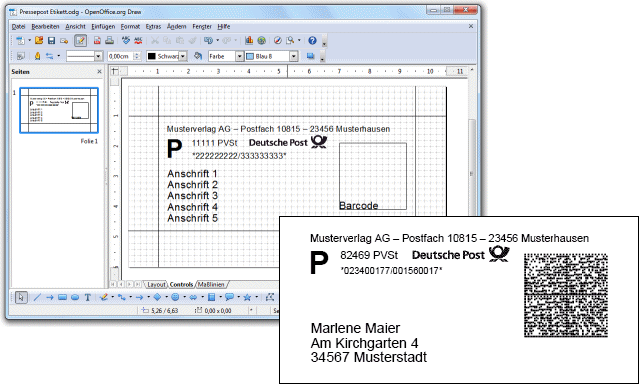The image size is (639, 384).
Task: Select the Text T tool
Action: click(x=88, y=297)
